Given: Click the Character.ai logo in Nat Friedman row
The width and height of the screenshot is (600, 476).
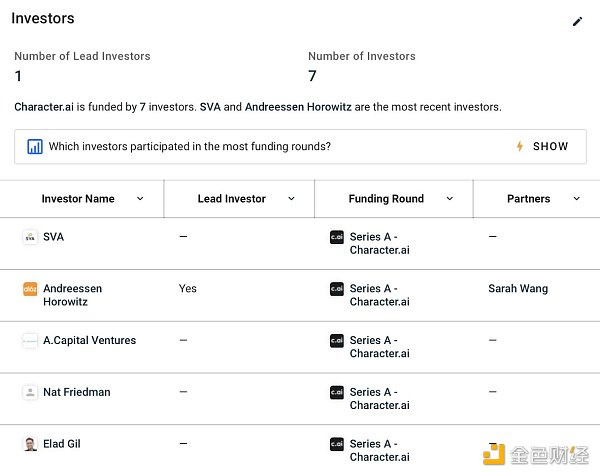Looking at the screenshot, I should point(337,393).
